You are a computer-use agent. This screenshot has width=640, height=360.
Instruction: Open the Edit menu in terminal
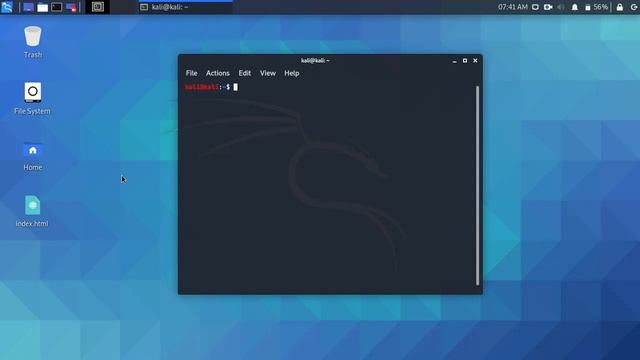point(244,73)
